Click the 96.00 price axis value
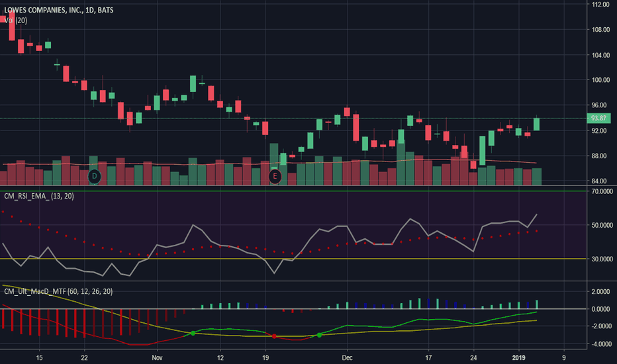 click(x=600, y=105)
